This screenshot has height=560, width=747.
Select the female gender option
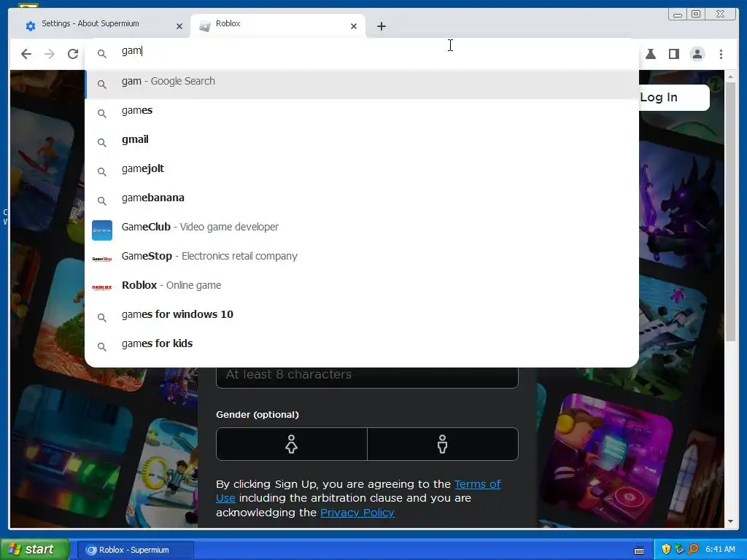click(x=292, y=444)
